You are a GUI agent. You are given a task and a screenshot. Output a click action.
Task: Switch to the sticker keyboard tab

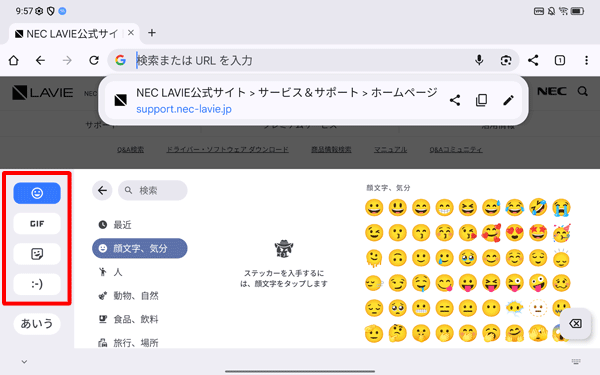click(37, 254)
